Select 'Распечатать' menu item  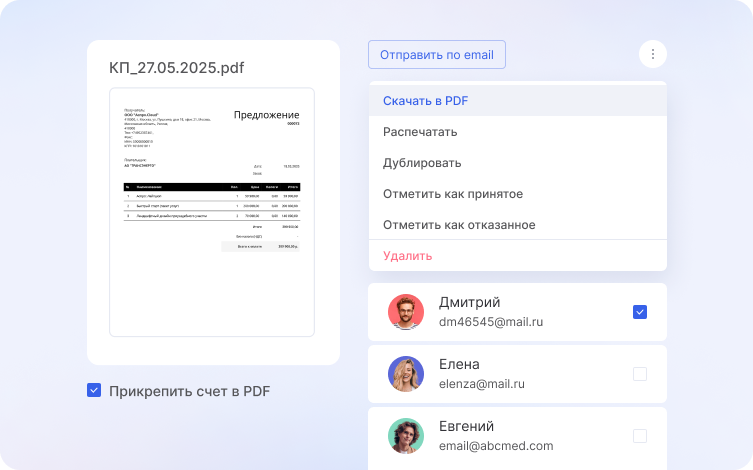pyautogui.click(x=420, y=132)
